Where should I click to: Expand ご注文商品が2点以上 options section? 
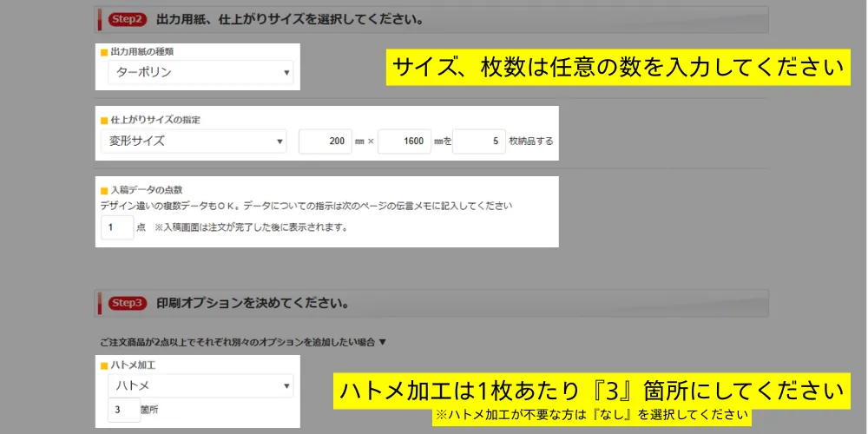coord(243,342)
